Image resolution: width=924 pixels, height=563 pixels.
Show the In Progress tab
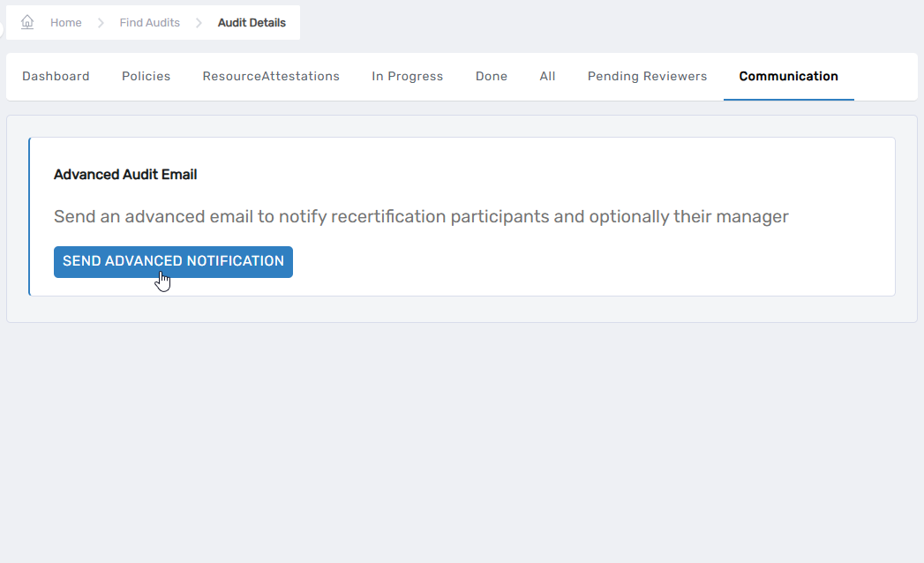[x=407, y=77]
